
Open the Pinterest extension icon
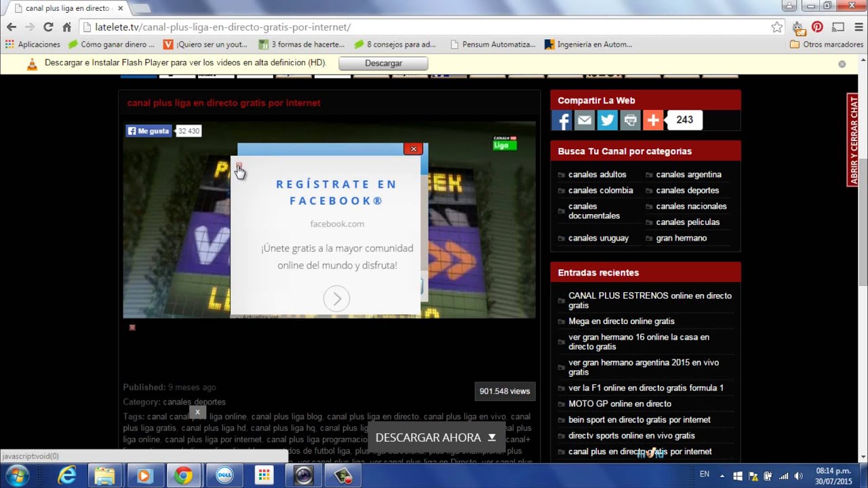[x=817, y=27]
